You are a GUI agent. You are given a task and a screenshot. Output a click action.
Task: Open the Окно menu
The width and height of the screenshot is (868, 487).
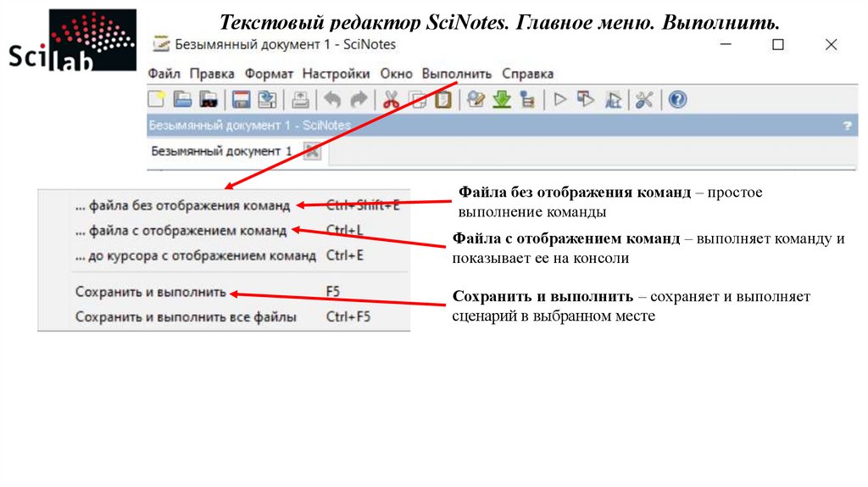(397, 74)
